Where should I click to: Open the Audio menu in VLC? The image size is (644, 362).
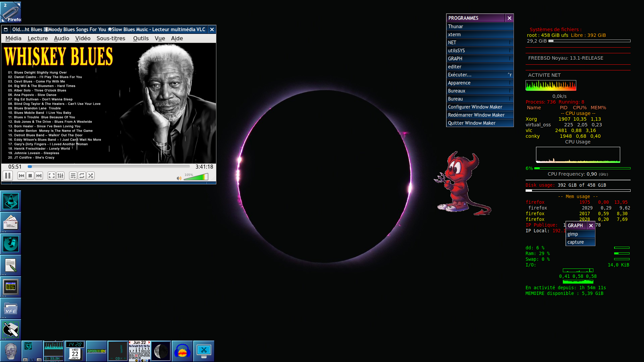tap(62, 38)
